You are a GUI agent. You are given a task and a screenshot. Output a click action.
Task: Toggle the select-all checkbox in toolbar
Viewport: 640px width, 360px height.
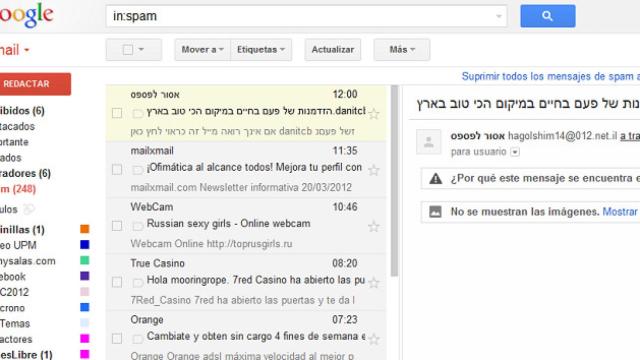[x=128, y=50]
